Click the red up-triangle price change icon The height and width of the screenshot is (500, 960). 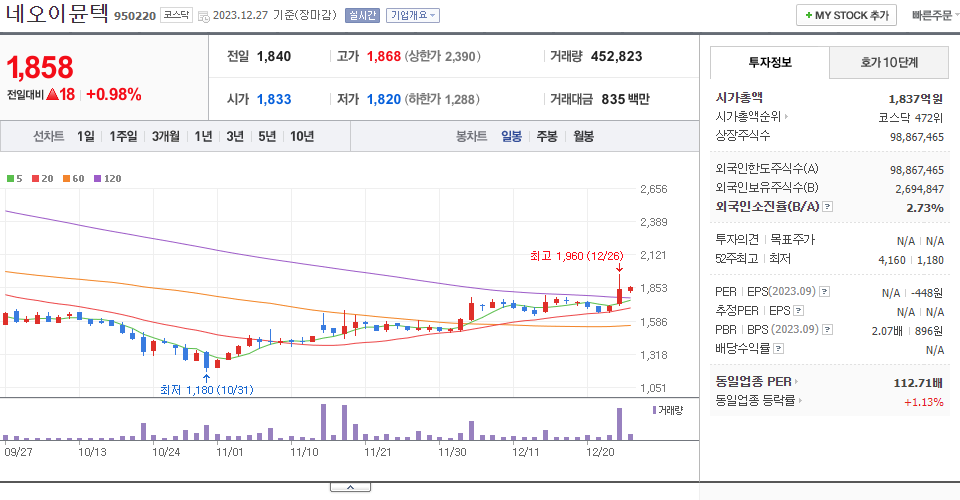(x=52, y=94)
